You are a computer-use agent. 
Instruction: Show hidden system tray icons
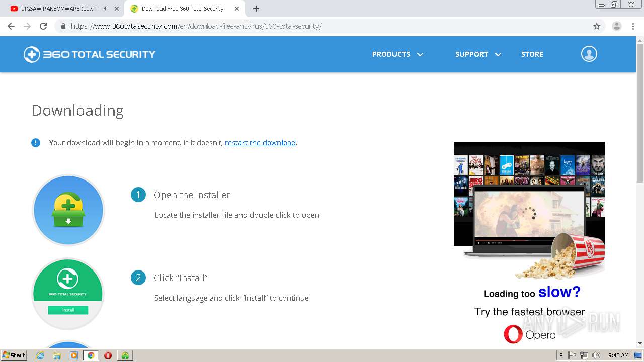pyautogui.click(x=561, y=355)
